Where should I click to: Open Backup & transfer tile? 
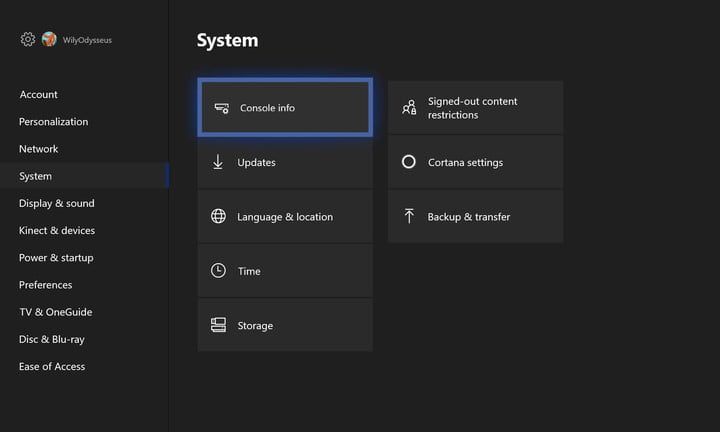pyautogui.click(x=476, y=216)
